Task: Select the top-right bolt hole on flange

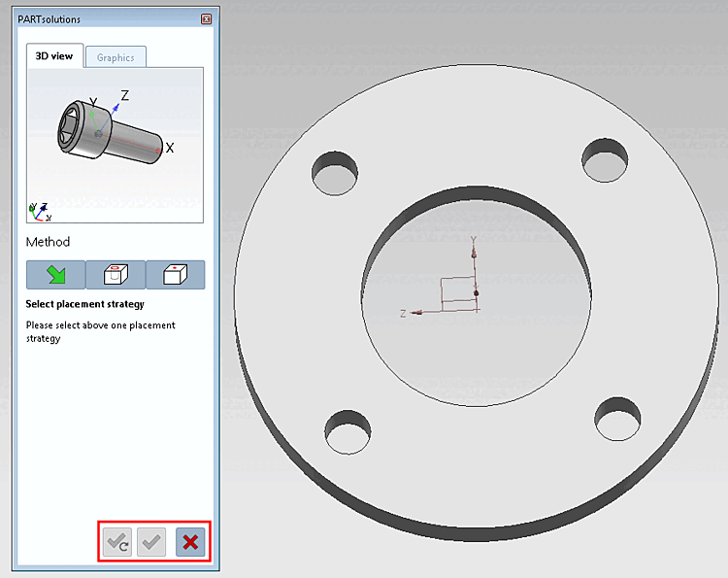Action: pos(605,160)
